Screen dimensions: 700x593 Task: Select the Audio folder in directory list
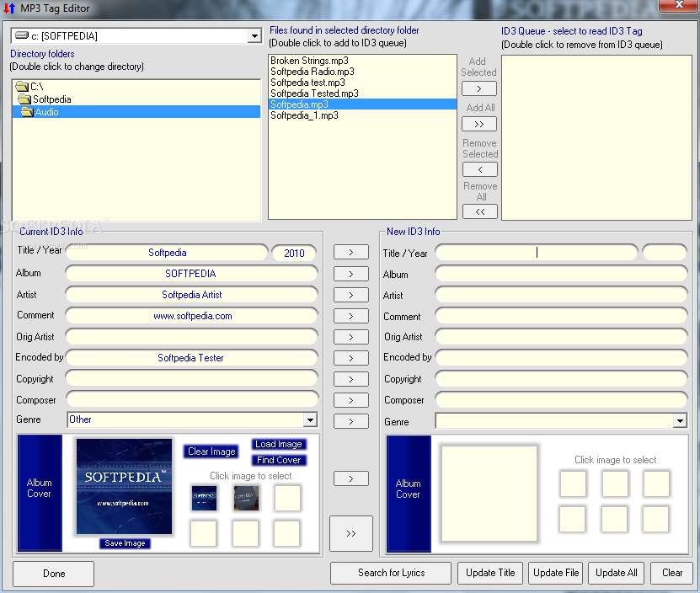pos(136,112)
